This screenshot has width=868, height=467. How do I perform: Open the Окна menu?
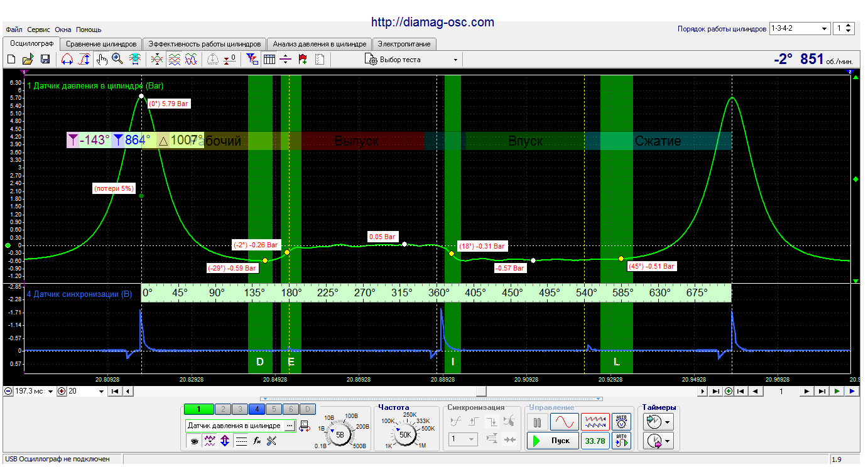point(63,30)
